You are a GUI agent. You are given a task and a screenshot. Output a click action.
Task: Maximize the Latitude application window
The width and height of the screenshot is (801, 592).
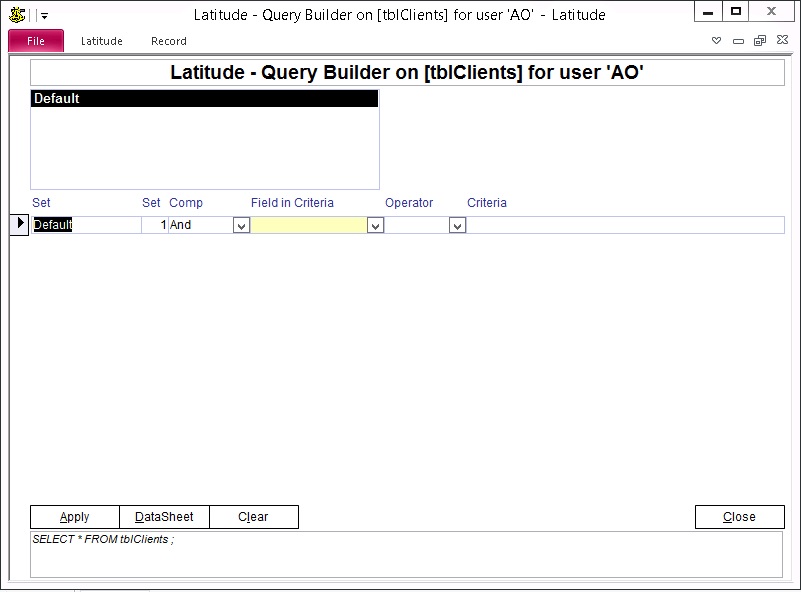[x=736, y=12]
